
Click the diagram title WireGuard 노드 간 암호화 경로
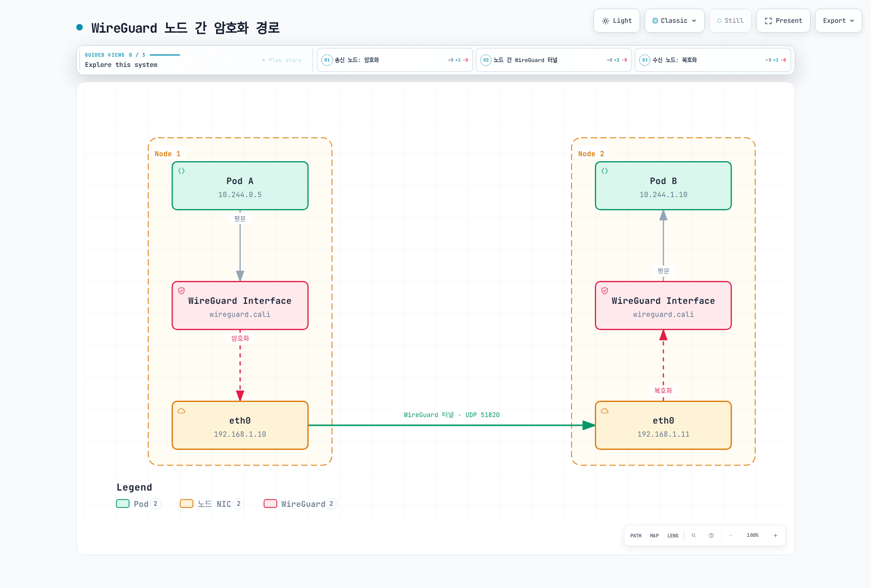point(185,28)
